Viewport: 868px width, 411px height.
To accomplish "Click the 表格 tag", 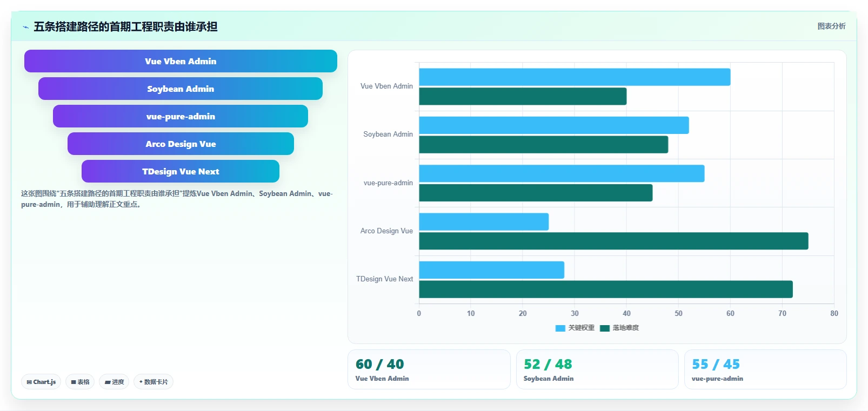I will pyautogui.click(x=80, y=382).
